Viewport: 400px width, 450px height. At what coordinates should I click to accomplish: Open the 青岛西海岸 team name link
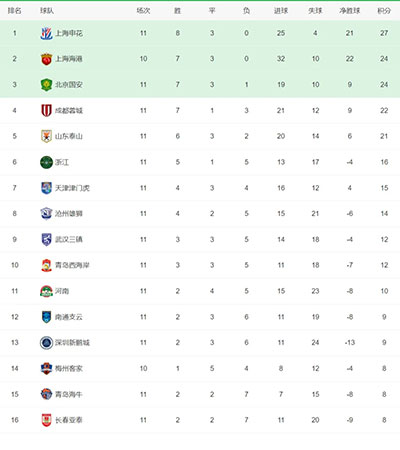pyautogui.click(x=72, y=265)
